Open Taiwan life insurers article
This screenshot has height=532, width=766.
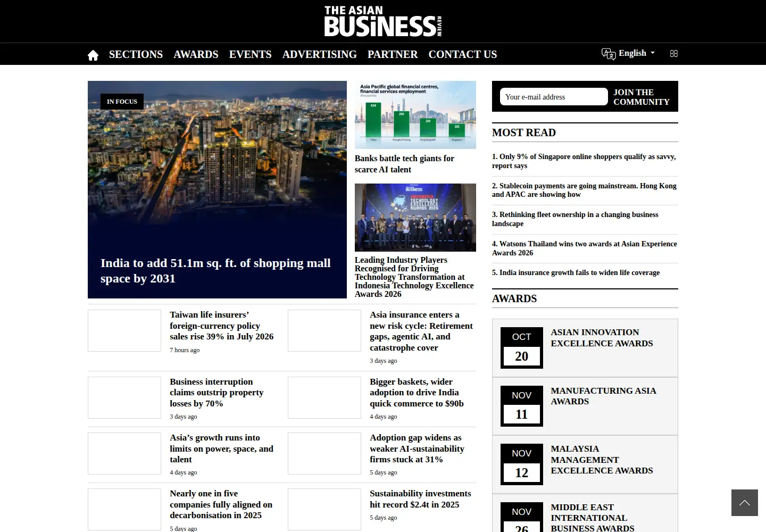coord(222,326)
